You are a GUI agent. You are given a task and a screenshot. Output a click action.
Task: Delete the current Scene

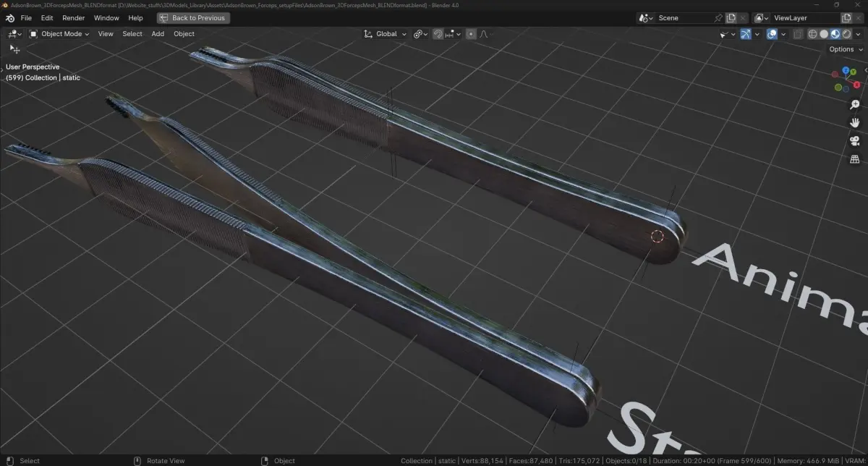click(x=743, y=17)
